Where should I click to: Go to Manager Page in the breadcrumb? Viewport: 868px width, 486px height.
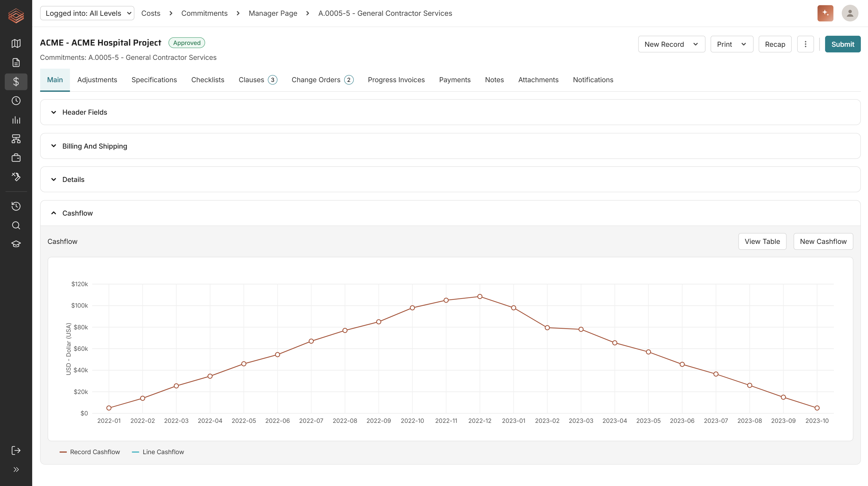[273, 13]
